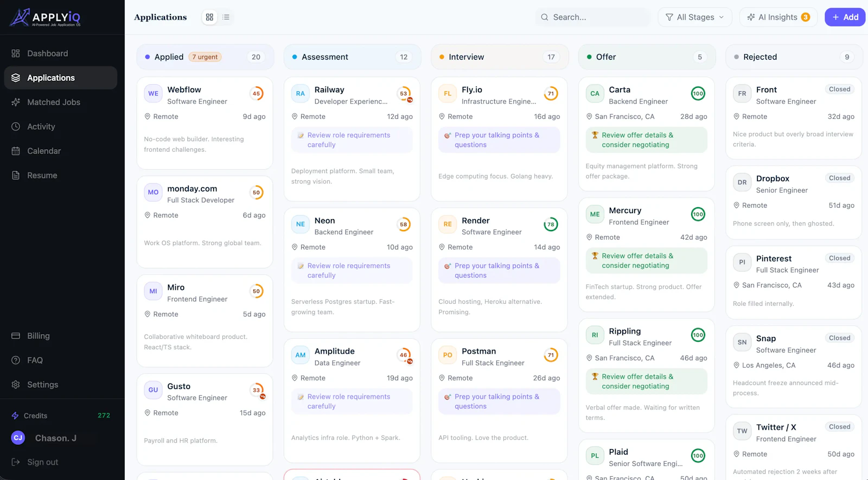The height and width of the screenshot is (480, 868).
Task: Click Render RE company avatar
Action: click(x=448, y=224)
